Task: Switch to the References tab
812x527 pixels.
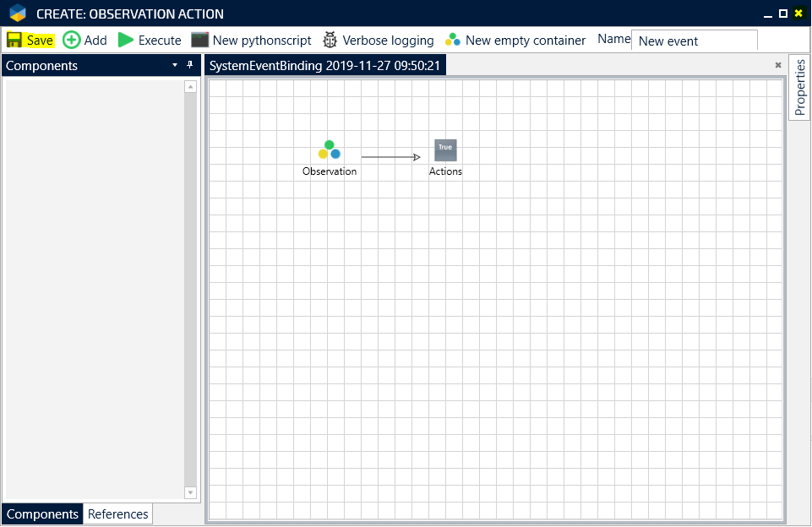Action: click(118, 513)
